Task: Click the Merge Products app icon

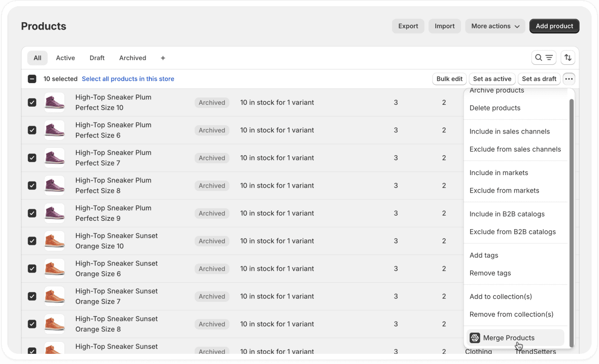Action: click(475, 338)
